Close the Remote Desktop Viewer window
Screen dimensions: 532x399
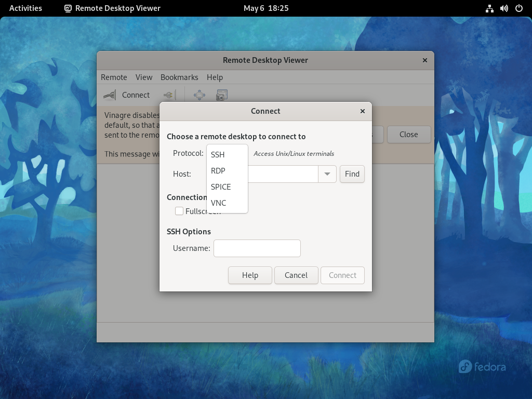pyautogui.click(x=425, y=60)
